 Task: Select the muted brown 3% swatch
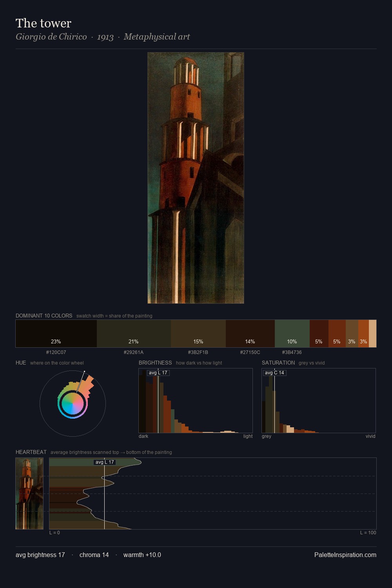coord(352,334)
